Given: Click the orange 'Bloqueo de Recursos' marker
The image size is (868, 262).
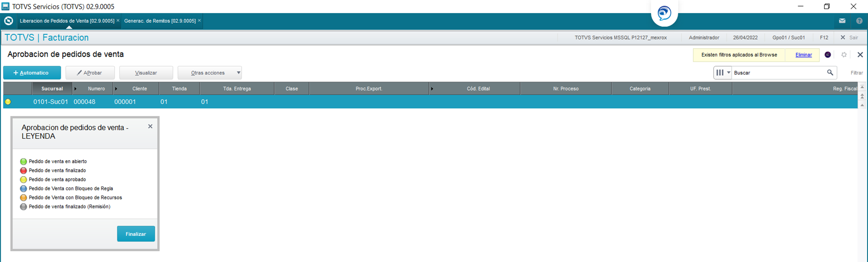Looking at the screenshot, I should (x=23, y=198).
